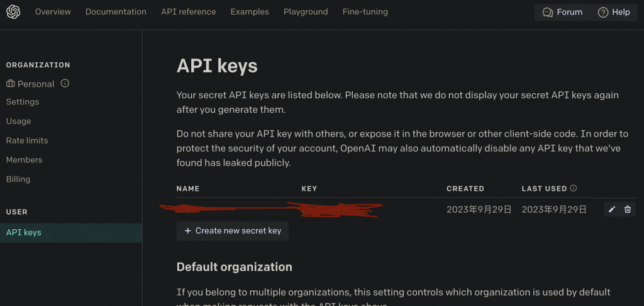
Task: Open API reference in top navigation
Action: tap(188, 12)
